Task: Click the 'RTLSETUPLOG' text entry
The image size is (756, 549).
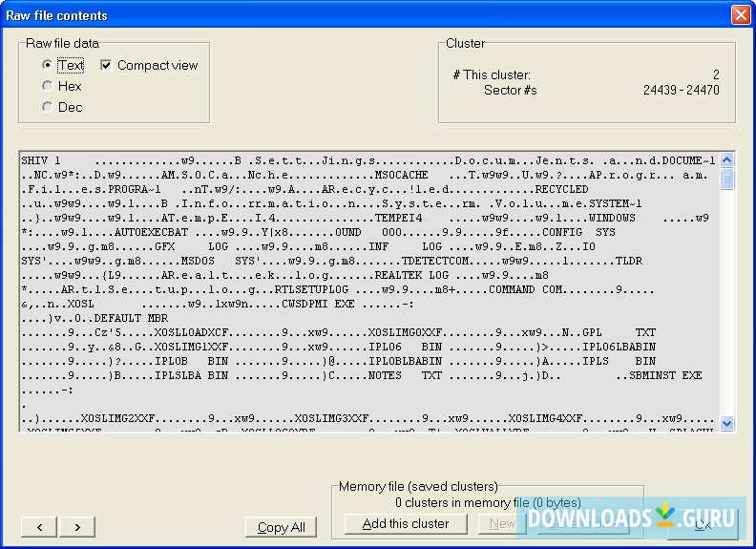Action: [x=311, y=289]
